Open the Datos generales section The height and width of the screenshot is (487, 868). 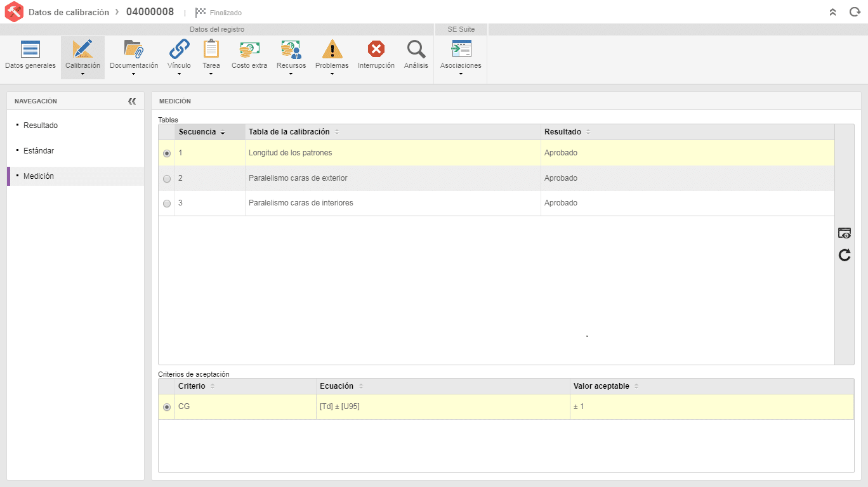(x=30, y=56)
